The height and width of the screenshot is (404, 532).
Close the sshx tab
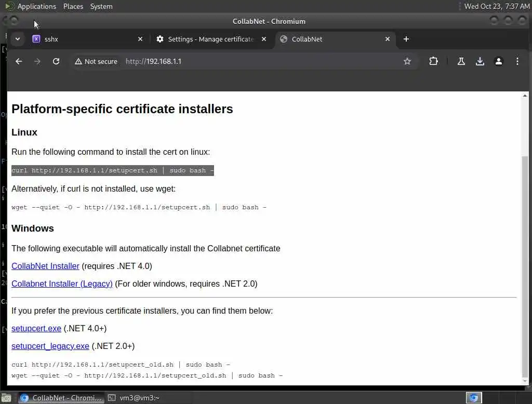(140, 39)
